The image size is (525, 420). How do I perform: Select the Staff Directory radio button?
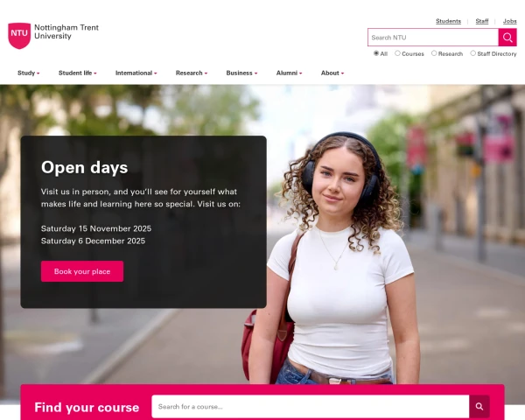coord(472,53)
